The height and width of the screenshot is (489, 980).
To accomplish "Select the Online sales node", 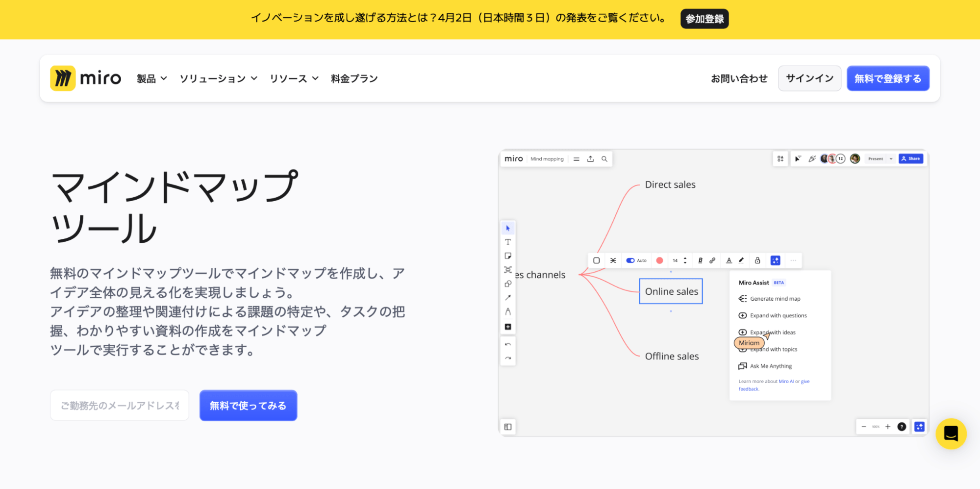I will pos(671,291).
